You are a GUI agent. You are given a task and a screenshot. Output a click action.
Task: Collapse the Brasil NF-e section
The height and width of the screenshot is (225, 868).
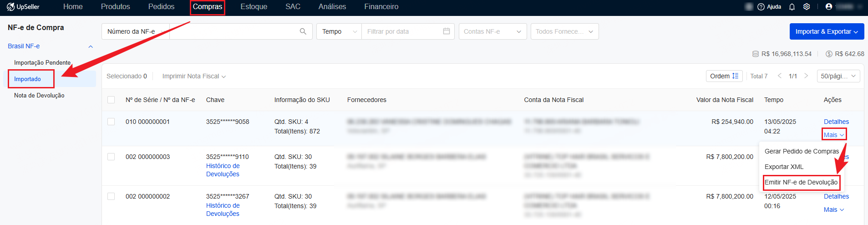pyautogui.click(x=91, y=46)
